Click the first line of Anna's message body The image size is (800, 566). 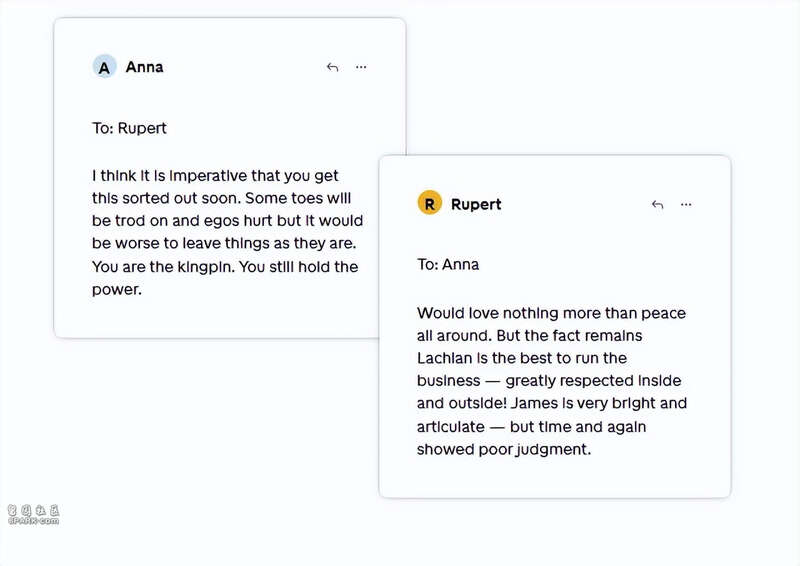(x=215, y=176)
